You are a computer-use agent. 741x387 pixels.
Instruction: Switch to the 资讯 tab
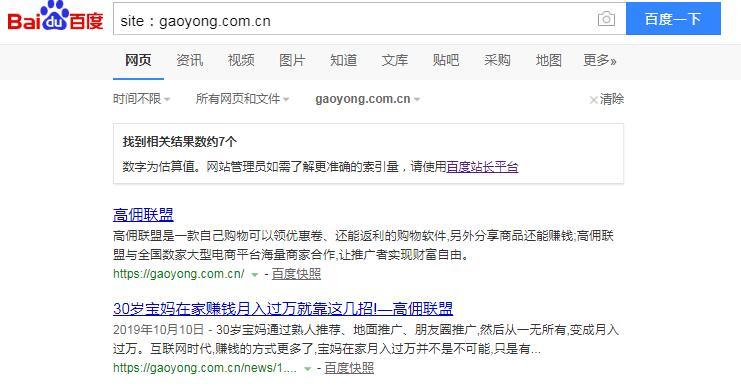click(x=190, y=60)
